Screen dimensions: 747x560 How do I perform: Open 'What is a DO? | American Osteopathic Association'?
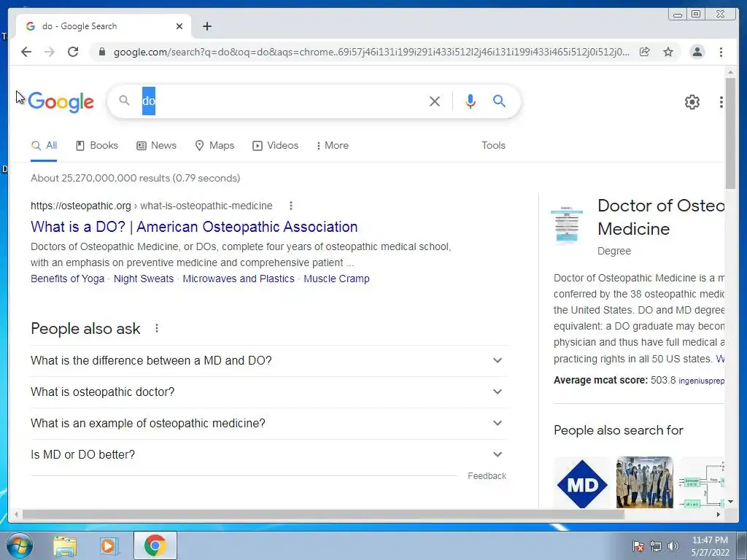194,227
